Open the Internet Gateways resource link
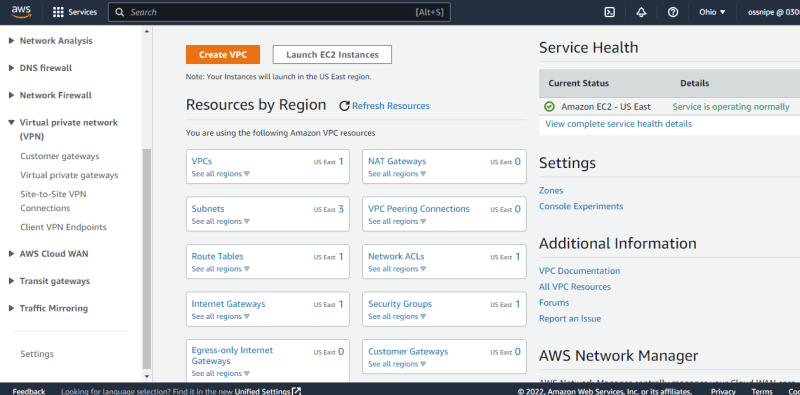Screen dimensions: 800x395 tap(228, 304)
